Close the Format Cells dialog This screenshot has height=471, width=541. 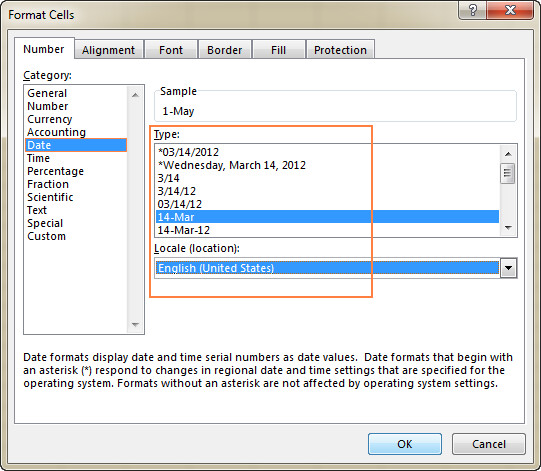click(510, 10)
